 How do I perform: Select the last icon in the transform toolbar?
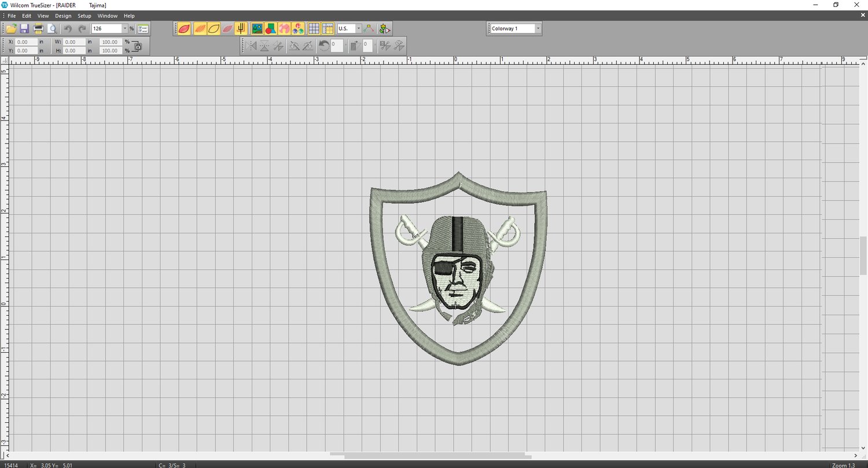pos(399,46)
